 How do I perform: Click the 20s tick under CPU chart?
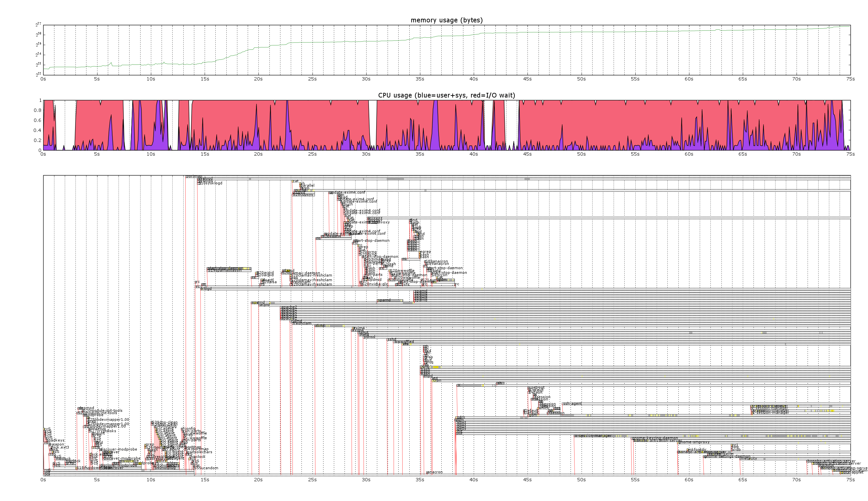pyautogui.click(x=258, y=154)
